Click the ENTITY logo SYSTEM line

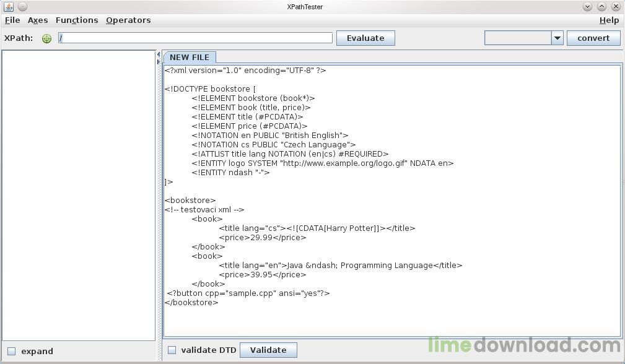tap(323, 163)
